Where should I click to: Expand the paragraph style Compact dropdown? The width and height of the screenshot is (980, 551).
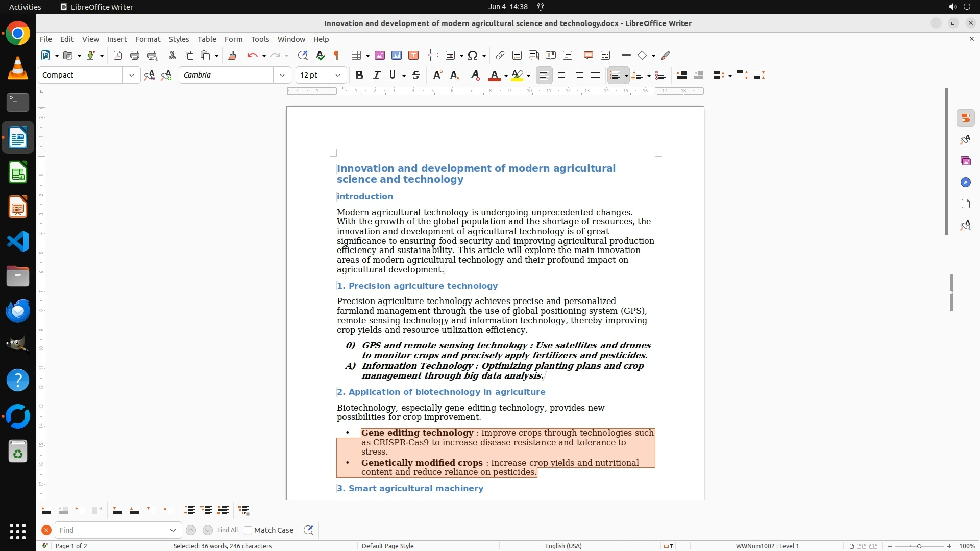coord(132,75)
